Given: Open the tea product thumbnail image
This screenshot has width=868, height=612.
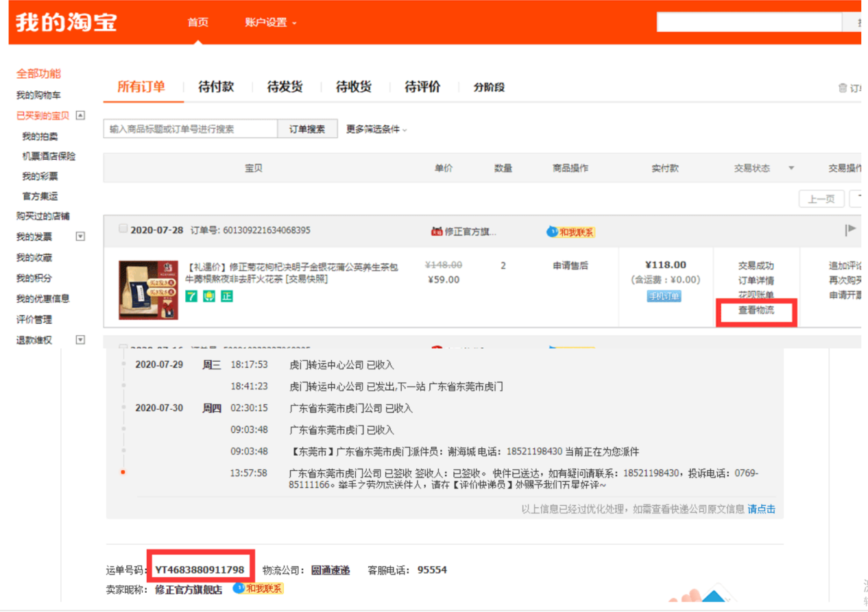Looking at the screenshot, I should point(149,290).
